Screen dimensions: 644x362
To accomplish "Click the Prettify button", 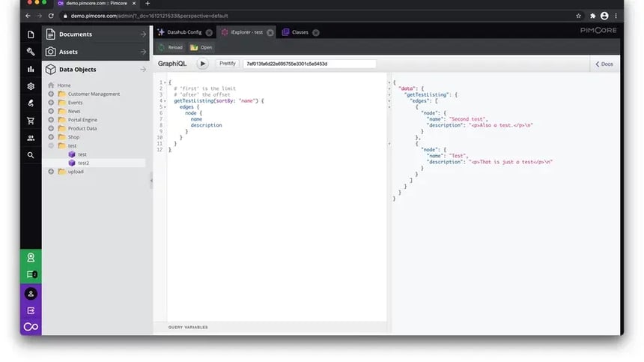I will (x=227, y=64).
